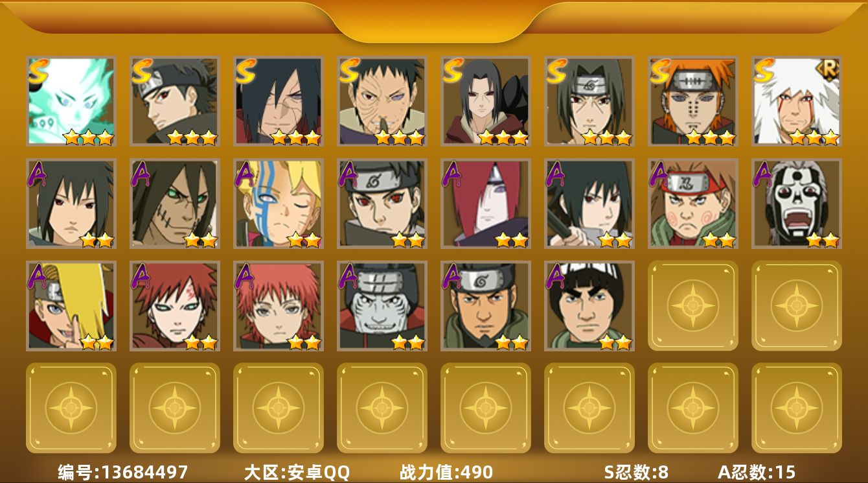Select the orange-haired pierced face S-rank portrait
The width and height of the screenshot is (868, 483).
[x=693, y=100]
